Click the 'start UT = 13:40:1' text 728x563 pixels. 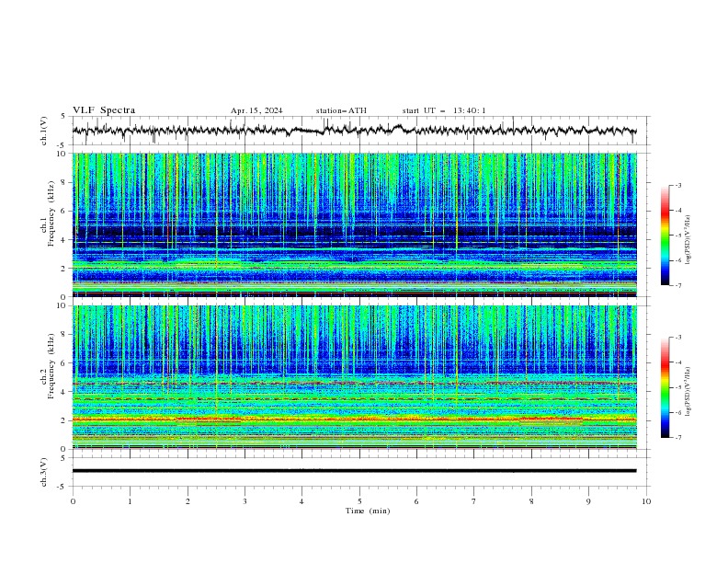tap(444, 110)
